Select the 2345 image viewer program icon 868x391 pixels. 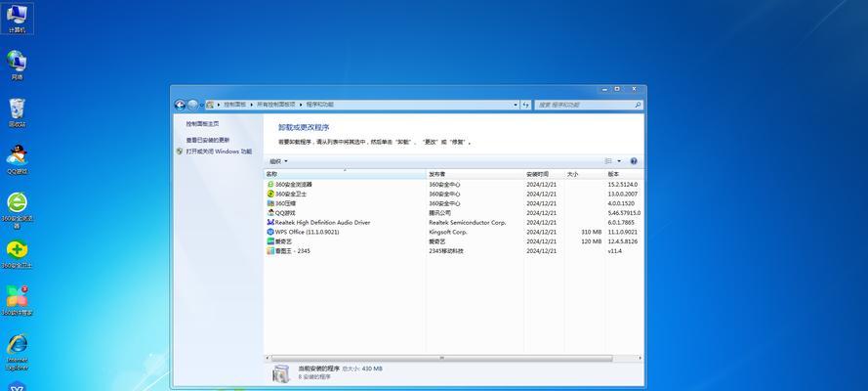pyautogui.click(x=270, y=251)
